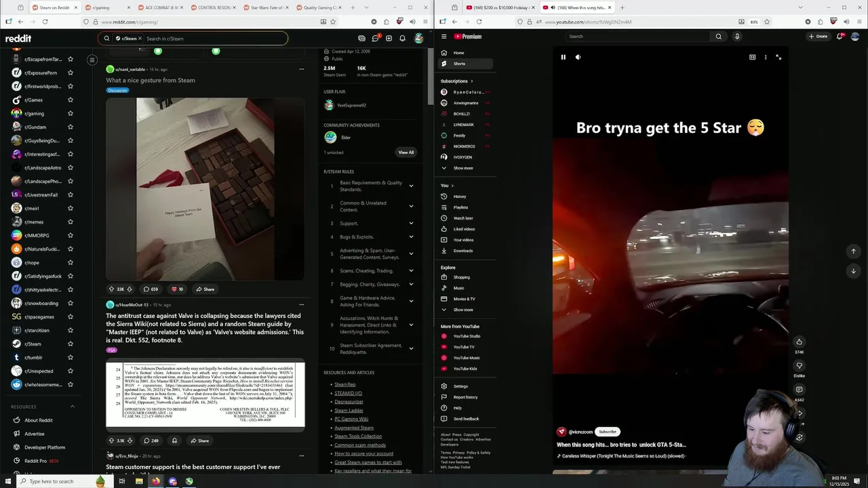Like the Shorts video
The height and width of the screenshot is (488, 868).
point(799,342)
